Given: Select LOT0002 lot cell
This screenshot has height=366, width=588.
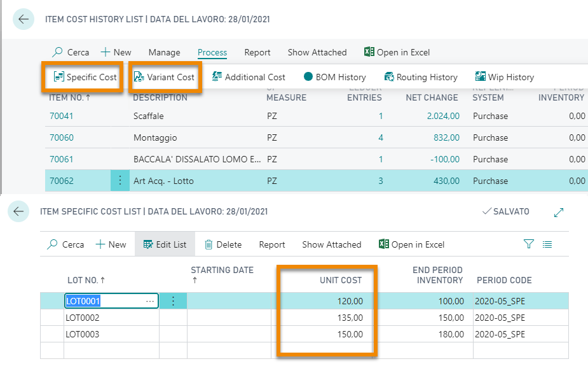Looking at the screenshot, I should click(x=111, y=318).
